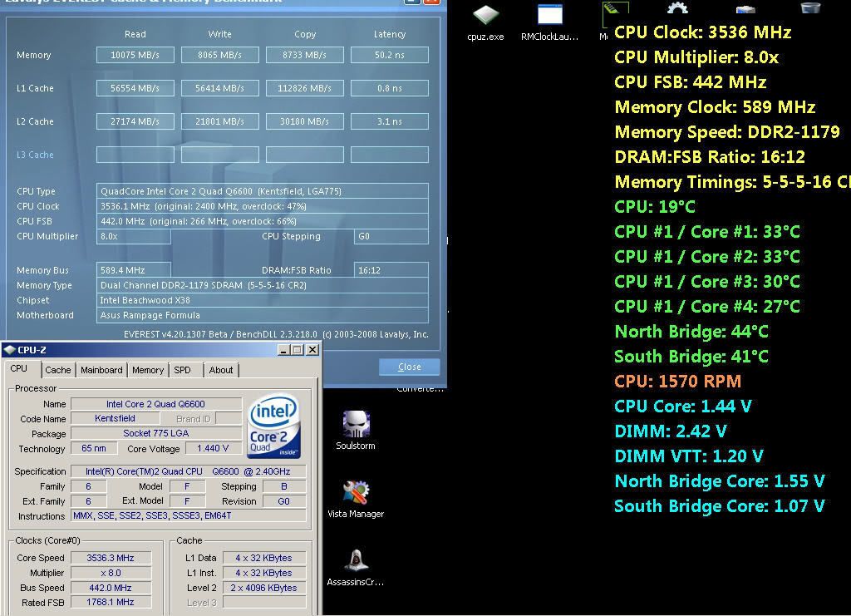Click the Level 2 cache 2 x 4096 KBytes field
Viewport: 851px width, 616px height.
pos(264,588)
